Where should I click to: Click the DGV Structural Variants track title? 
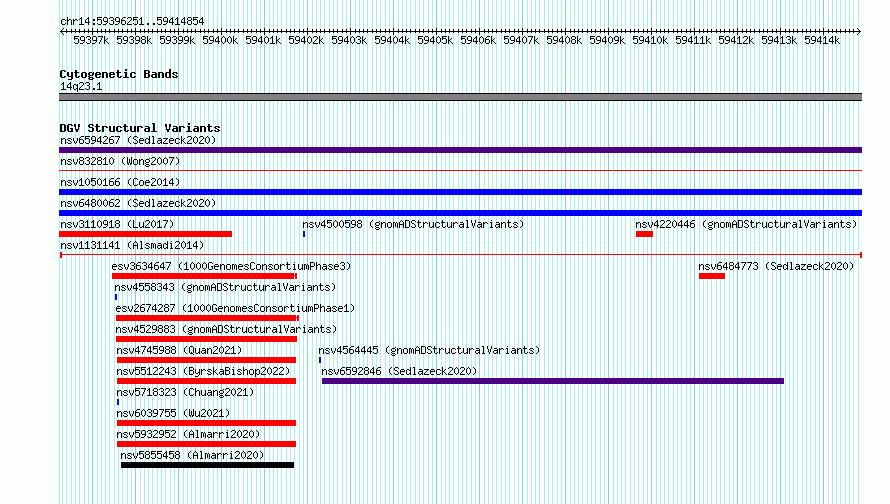click(140, 128)
